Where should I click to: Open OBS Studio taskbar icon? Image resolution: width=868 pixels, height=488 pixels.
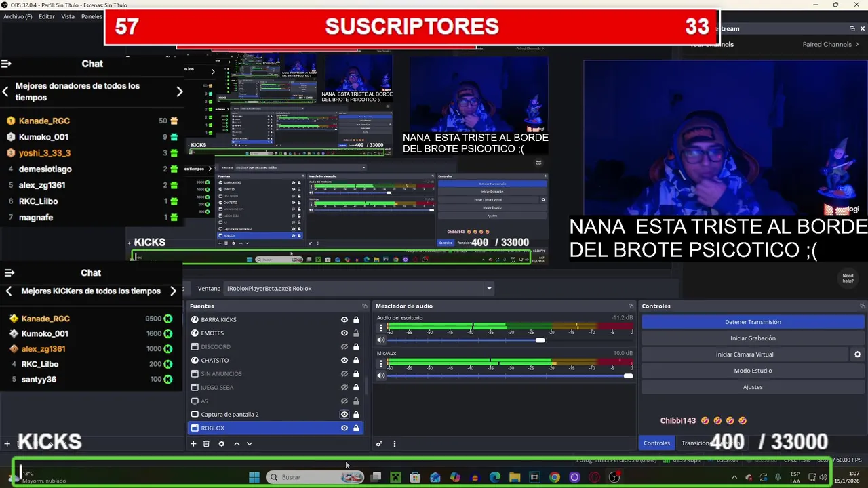(x=614, y=477)
